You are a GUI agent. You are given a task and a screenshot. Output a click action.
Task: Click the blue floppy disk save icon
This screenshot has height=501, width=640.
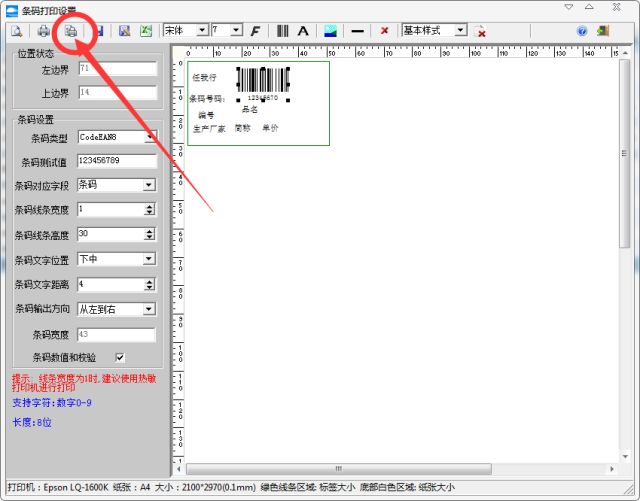click(97, 31)
